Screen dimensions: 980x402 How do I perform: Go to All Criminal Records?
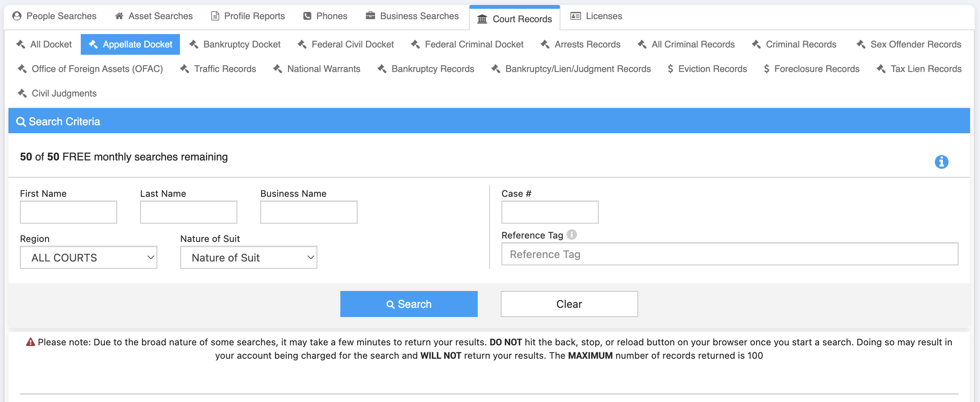(686, 44)
